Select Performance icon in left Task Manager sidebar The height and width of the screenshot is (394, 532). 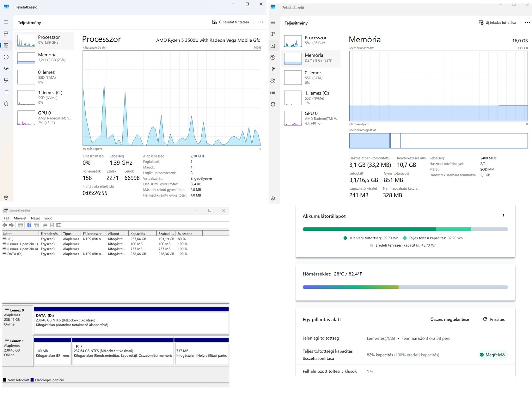(6, 45)
